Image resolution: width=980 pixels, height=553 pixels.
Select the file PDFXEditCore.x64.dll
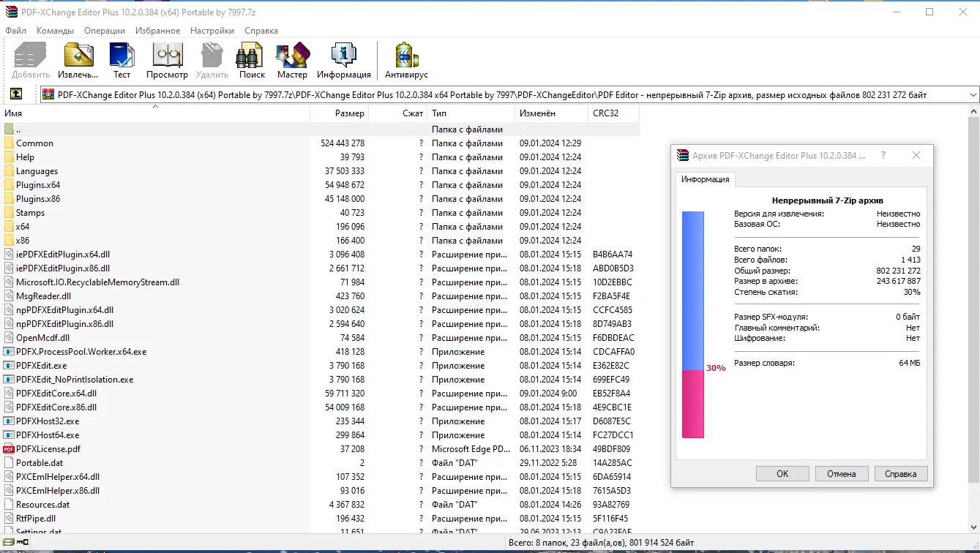[56, 394]
